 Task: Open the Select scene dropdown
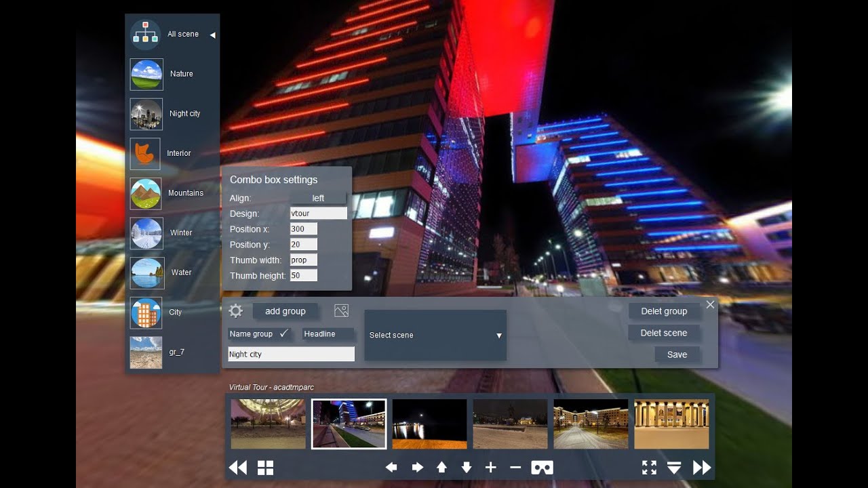435,335
